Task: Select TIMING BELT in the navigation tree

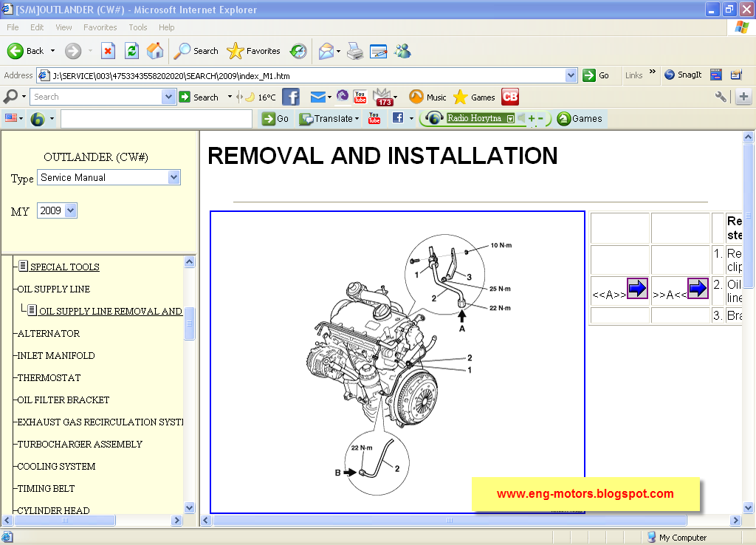Action: 46,488
